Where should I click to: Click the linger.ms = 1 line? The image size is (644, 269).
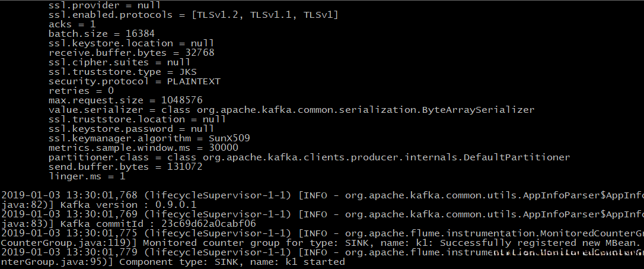pyautogui.click(x=87, y=176)
